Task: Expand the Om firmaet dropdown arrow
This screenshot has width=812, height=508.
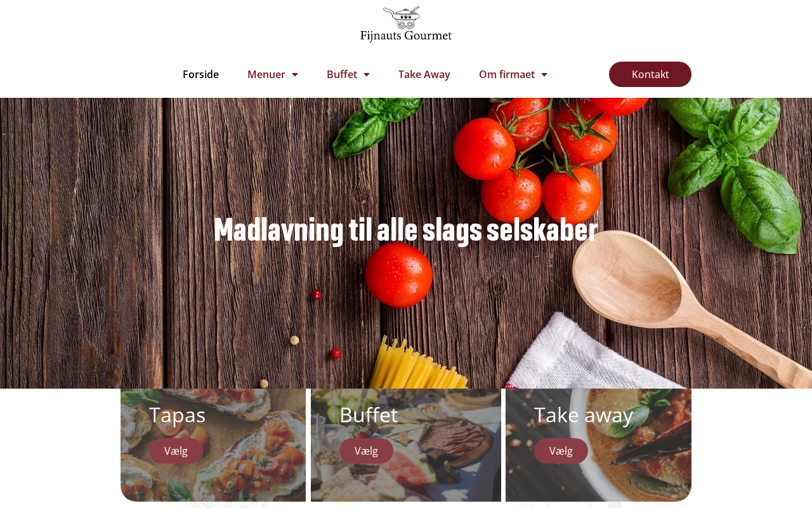Action: 544,75
